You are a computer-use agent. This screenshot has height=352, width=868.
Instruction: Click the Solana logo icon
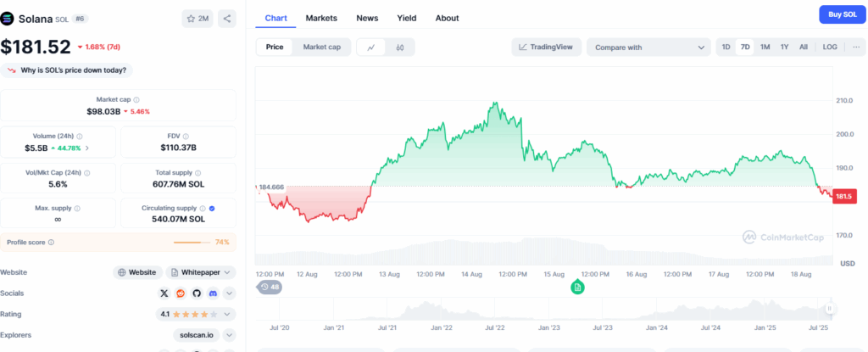tap(7, 19)
